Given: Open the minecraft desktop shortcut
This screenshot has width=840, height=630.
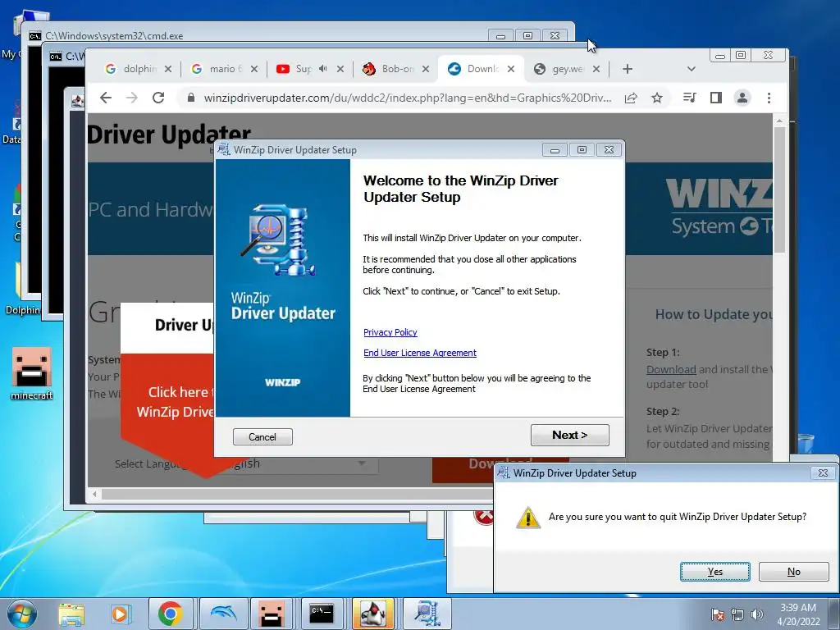Looking at the screenshot, I should click(32, 373).
